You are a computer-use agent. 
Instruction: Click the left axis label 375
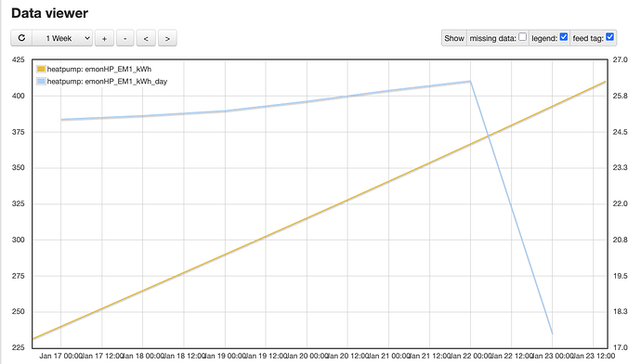coord(18,132)
